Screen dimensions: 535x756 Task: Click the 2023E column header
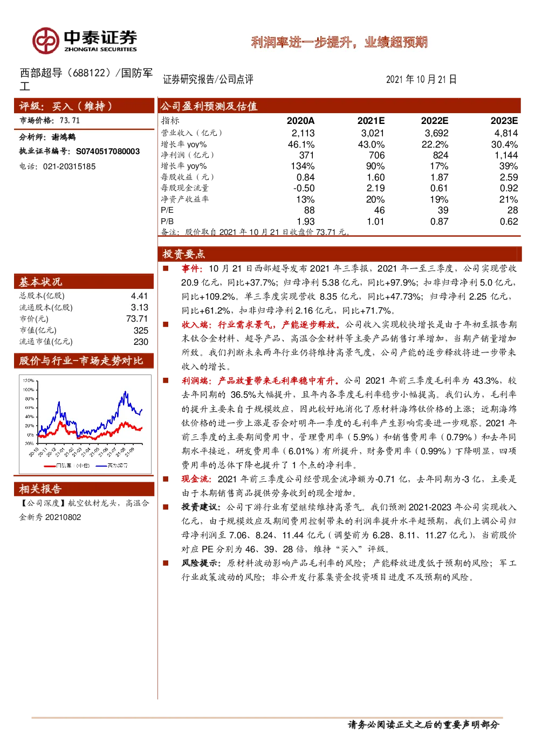click(x=504, y=121)
